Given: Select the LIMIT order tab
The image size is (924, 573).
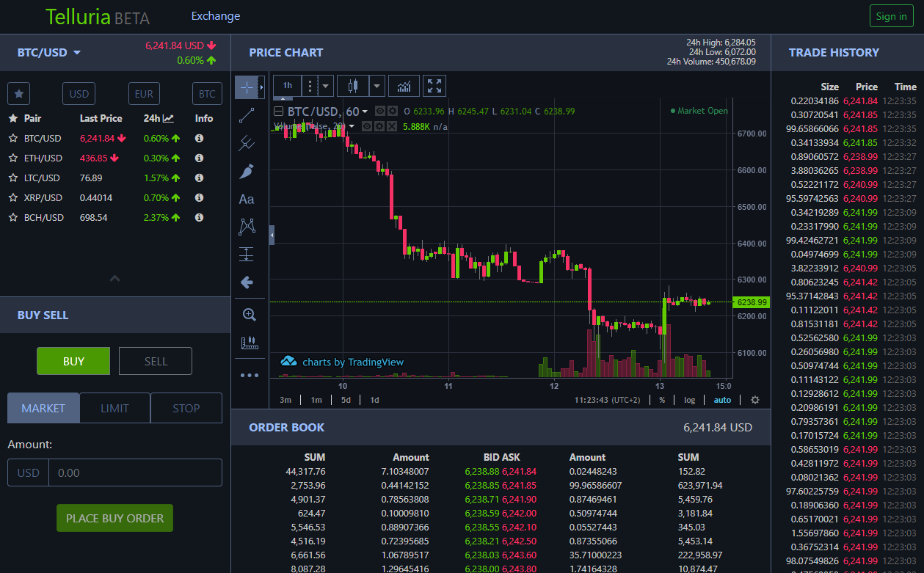Looking at the screenshot, I should click(114, 408).
